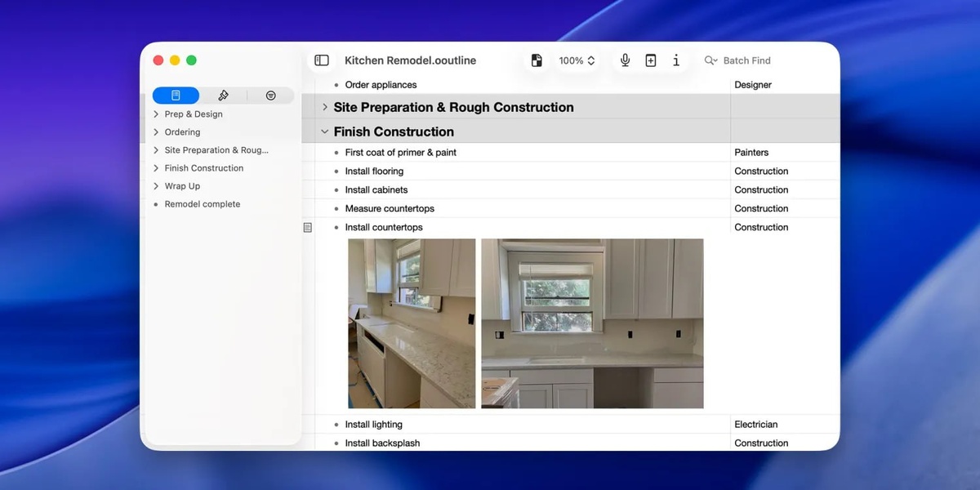
Task: Click the Electrician assignment cell
Action: point(756,425)
